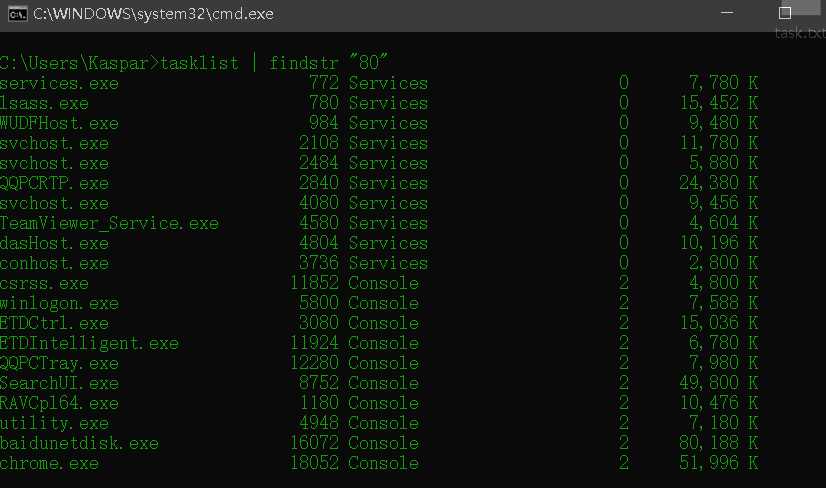This screenshot has width=826, height=488.
Task: Click the cmd.exe icon in title bar
Action: coord(17,14)
